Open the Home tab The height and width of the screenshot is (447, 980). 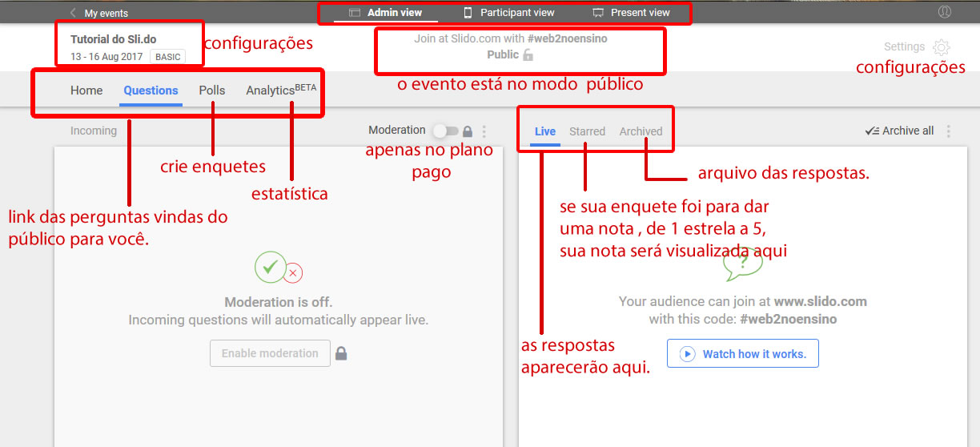(x=86, y=91)
